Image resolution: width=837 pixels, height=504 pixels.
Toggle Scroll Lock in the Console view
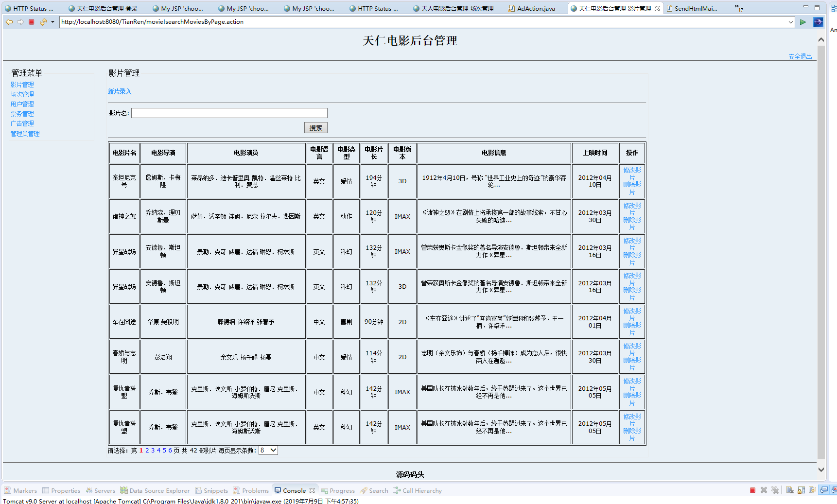pos(801,490)
